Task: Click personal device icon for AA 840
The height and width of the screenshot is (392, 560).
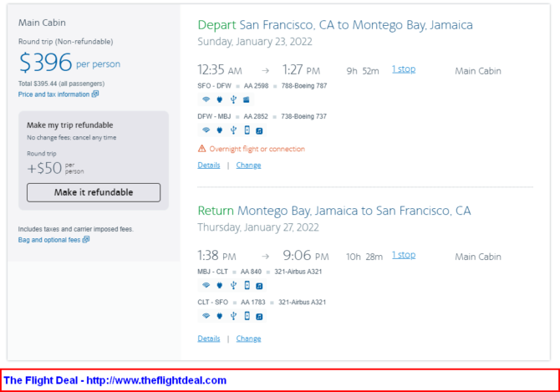Action: tap(247, 285)
